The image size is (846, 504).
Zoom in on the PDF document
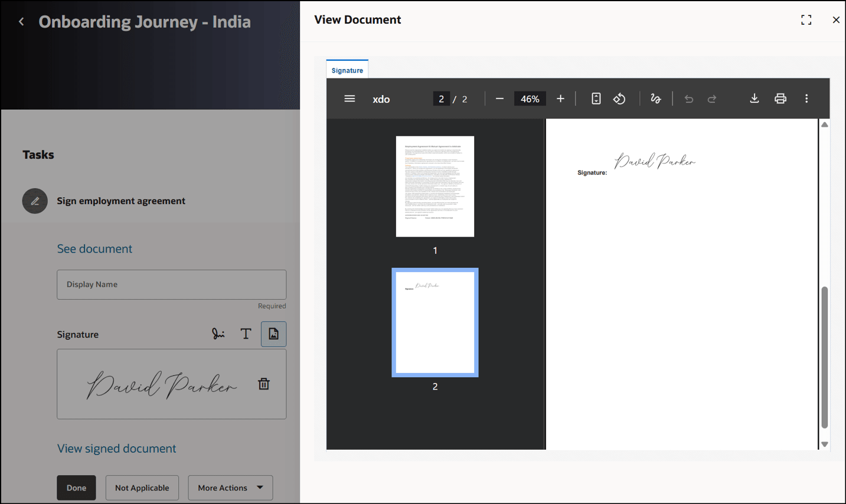(x=560, y=99)
